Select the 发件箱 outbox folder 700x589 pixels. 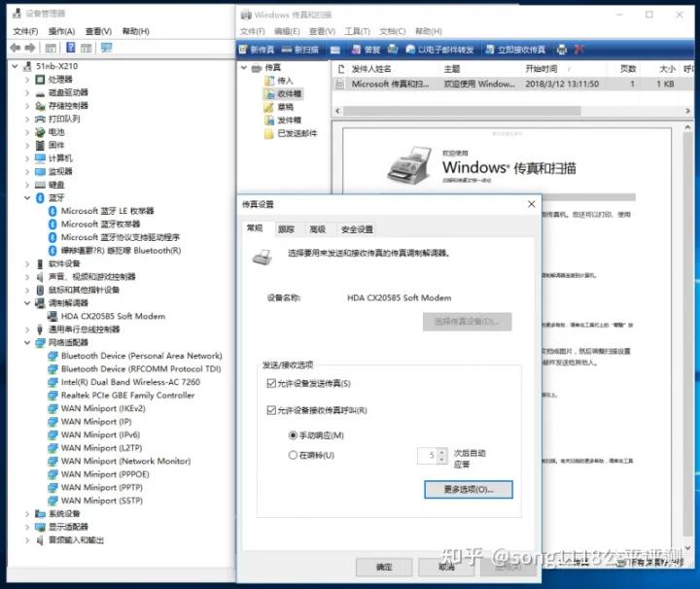(283, 120)
